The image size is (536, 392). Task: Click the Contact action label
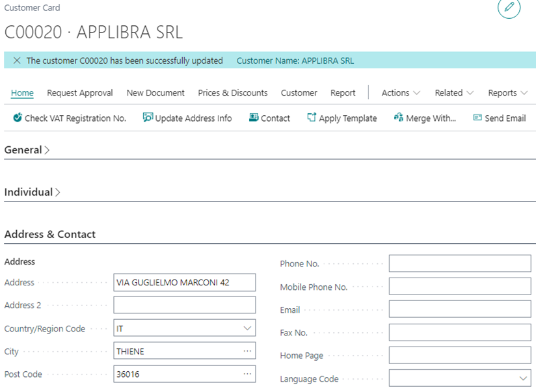276,118
